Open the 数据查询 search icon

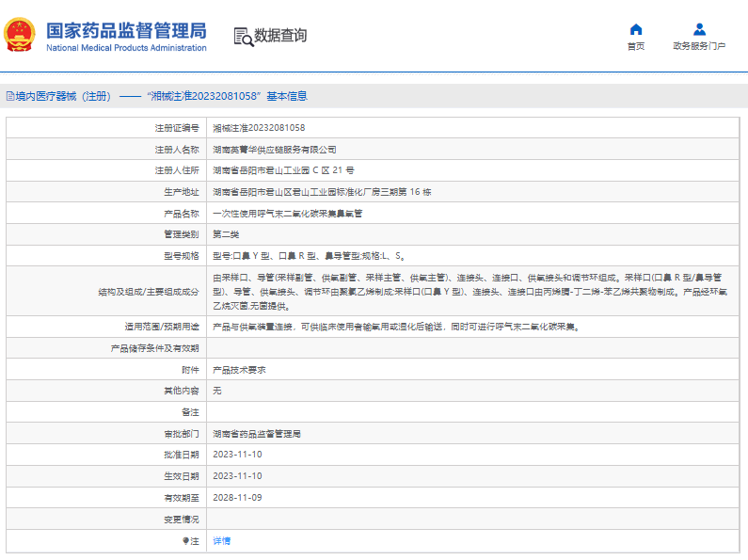point(244,37)
